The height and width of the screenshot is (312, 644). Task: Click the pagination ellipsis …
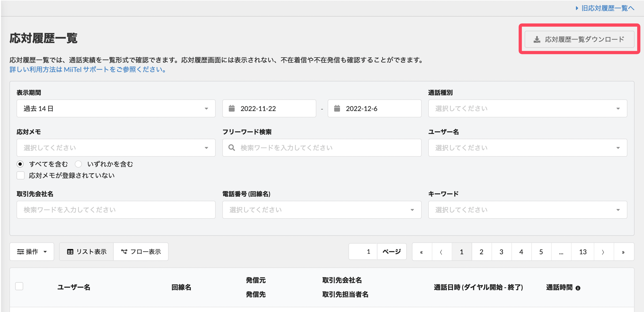(561, 252)
